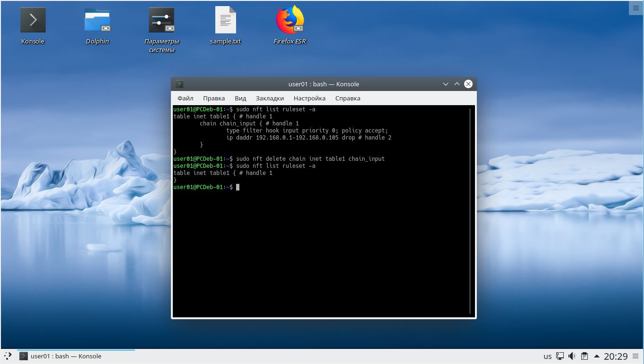Image resolution: width=644 pixels, height=364 pixels.
Task: Open the volume speaker tray icon
Action: [x=572, y=356]
